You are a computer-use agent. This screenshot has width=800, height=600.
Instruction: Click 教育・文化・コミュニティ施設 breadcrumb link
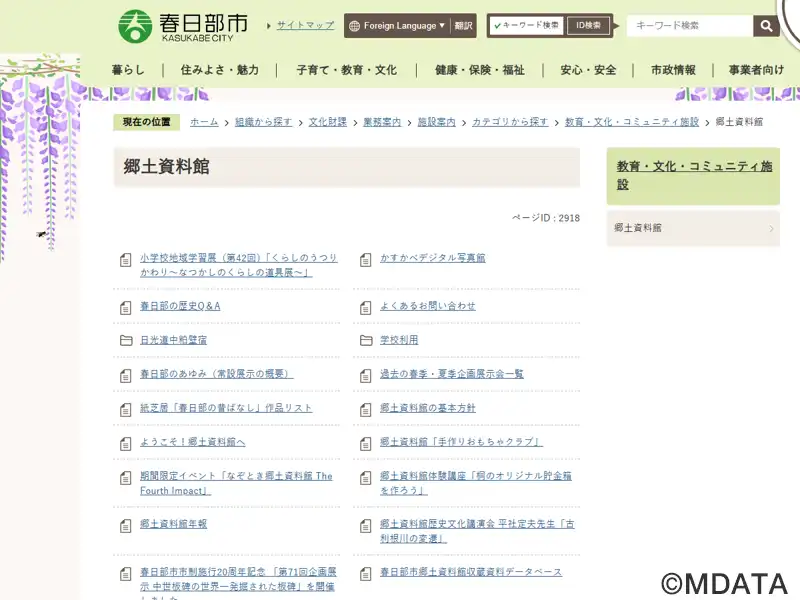click(x=632, y=122)
